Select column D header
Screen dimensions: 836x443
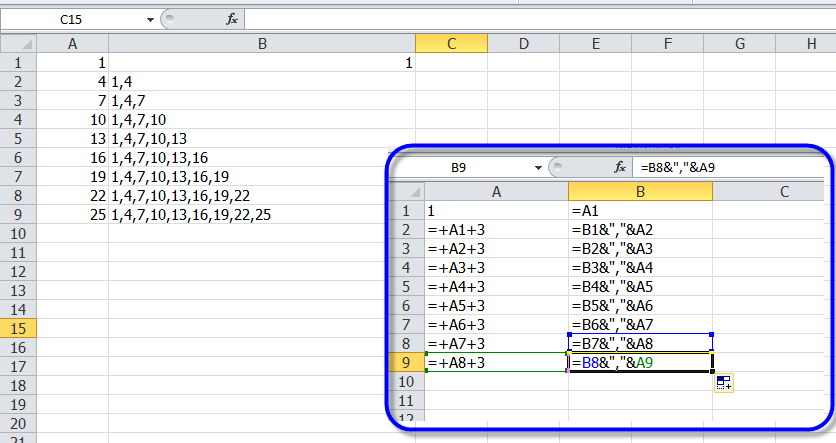coord(524,44)
